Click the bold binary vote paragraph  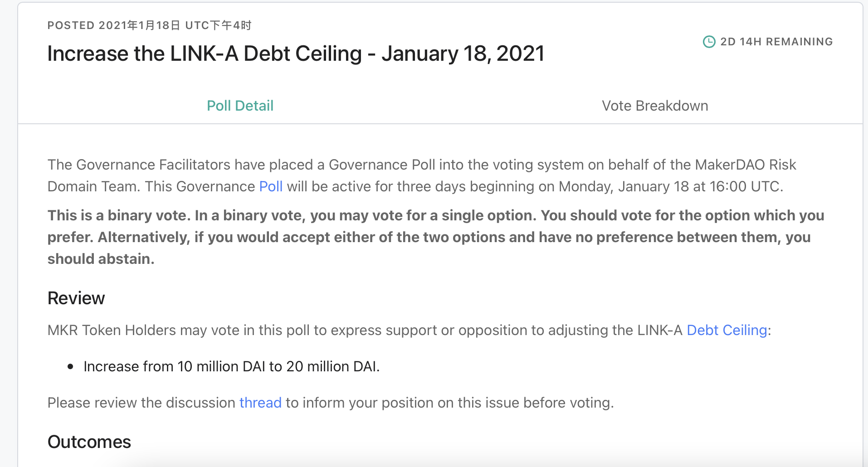436,237
